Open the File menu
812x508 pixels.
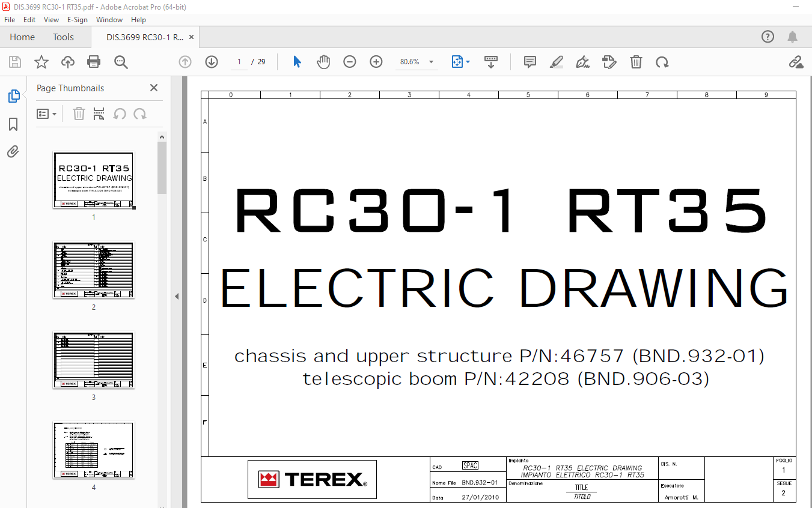pos(10,20)
